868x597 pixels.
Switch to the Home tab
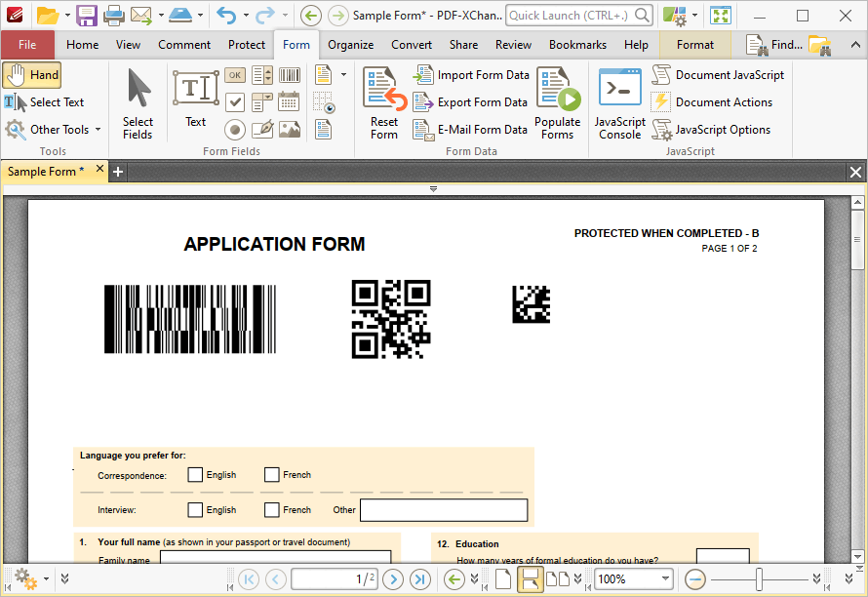(x=83, y=45)
